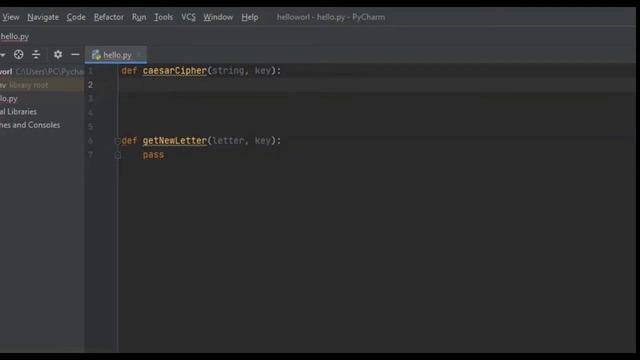This screenshot has width=640, height=360.
Task: Select External Libraries tree node
Action: pos(18,111)
